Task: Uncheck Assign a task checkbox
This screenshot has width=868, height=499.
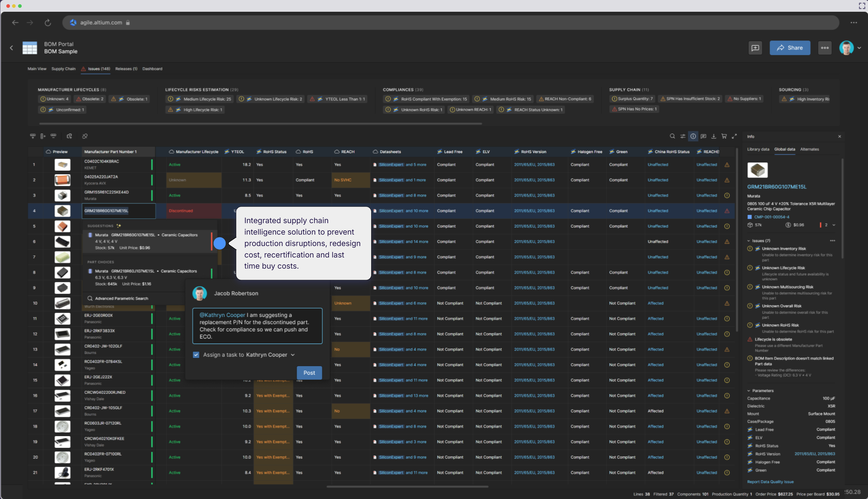Action: click(196, 355)
